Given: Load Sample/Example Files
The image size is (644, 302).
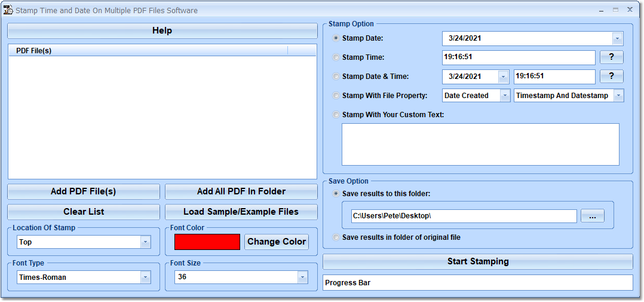Looking at the screenshot, I should (x=241, y=212).
